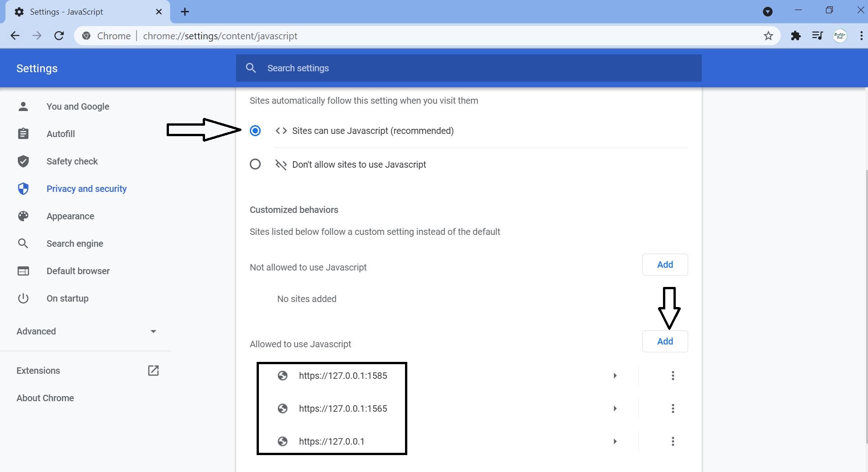Image resolution: width=868 pixels, height=472 pixels.
Task: Open Chrome's three-dot menu
Action: tap(861, 36)
